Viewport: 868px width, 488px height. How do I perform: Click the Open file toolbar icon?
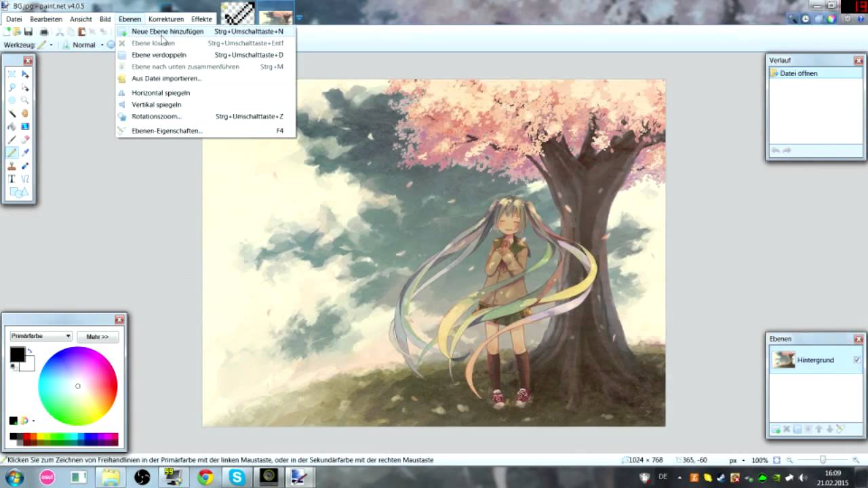tap(17, 32)
